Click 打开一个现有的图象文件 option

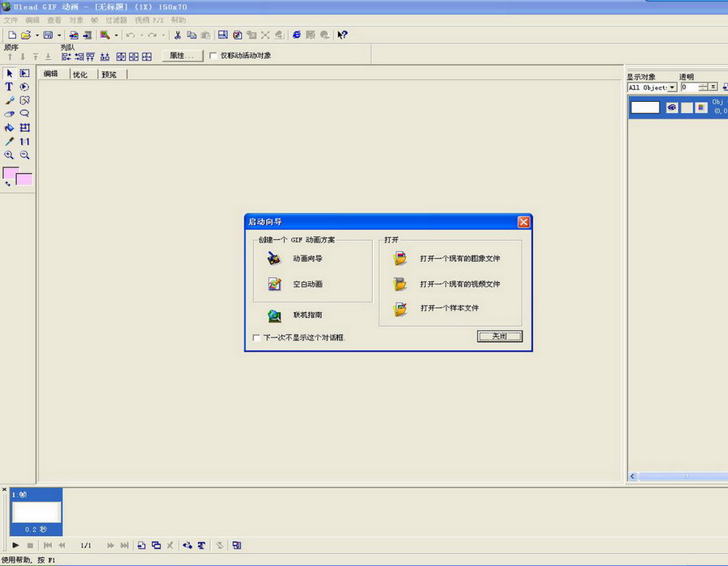pos(459,259)
